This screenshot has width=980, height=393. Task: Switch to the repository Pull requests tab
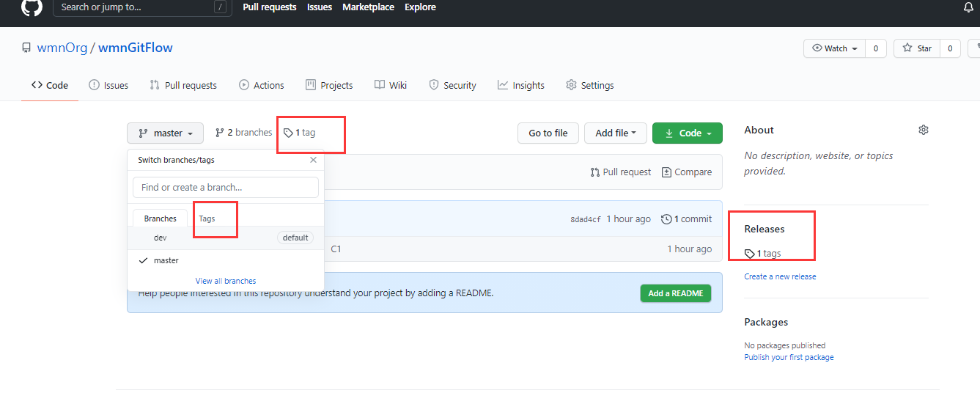point(183,85)
